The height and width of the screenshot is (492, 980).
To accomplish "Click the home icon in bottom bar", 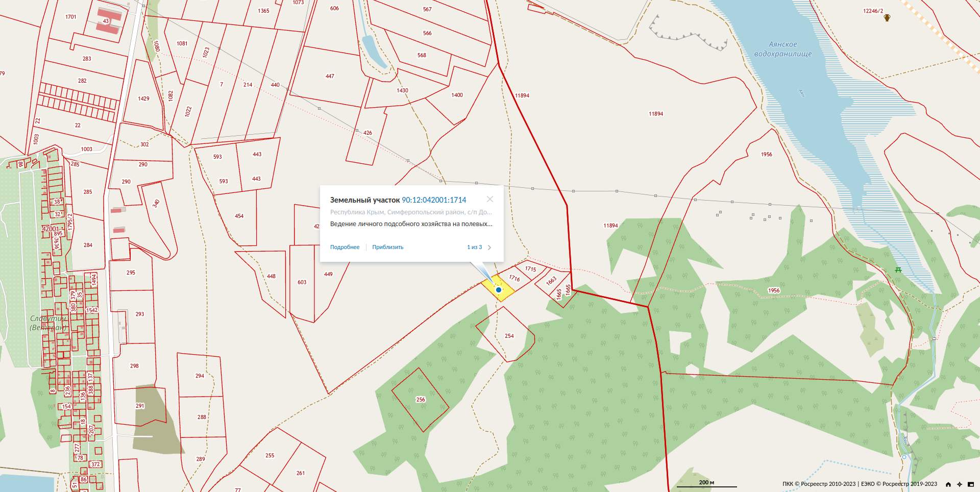I will click(948, 484).
